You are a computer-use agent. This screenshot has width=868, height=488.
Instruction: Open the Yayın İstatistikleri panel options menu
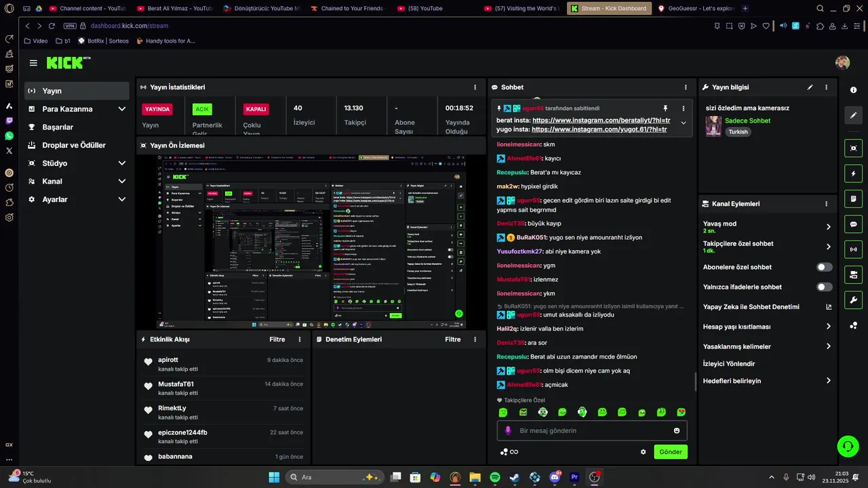pyautogui.click(x=475, y=87)
